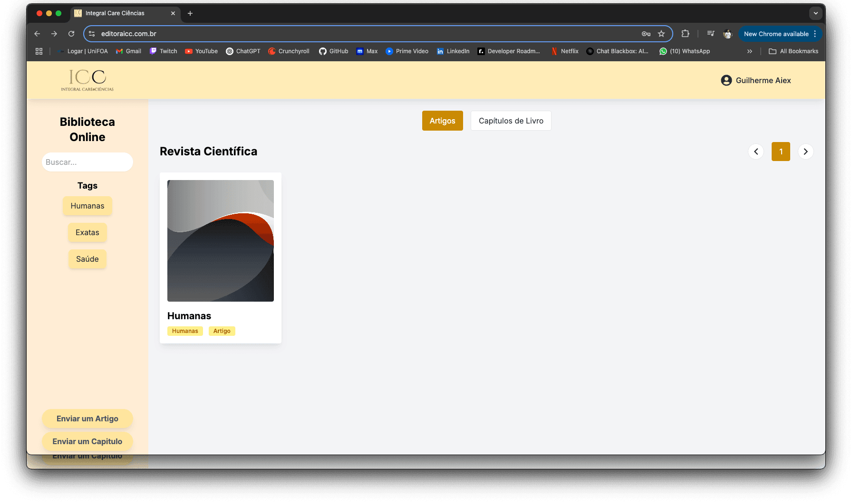Expand the hidden bookmarks chevron
Image resolution: width=852 pixels, height=504 pixels.
click(750, 51)
